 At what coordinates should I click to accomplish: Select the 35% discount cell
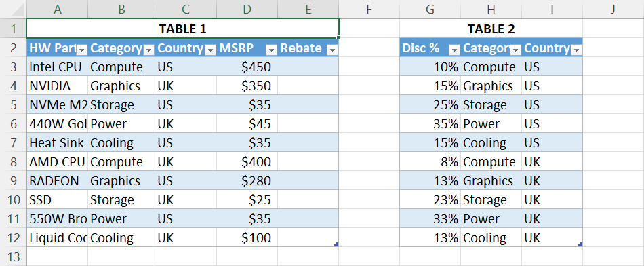point(430,123)
